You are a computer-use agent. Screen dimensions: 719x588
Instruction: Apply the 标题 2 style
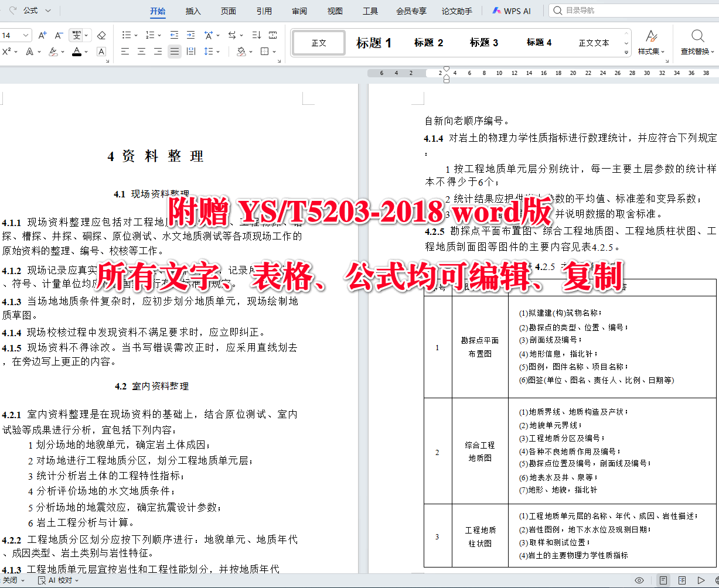pyautogui.click(x=428, y=43)
